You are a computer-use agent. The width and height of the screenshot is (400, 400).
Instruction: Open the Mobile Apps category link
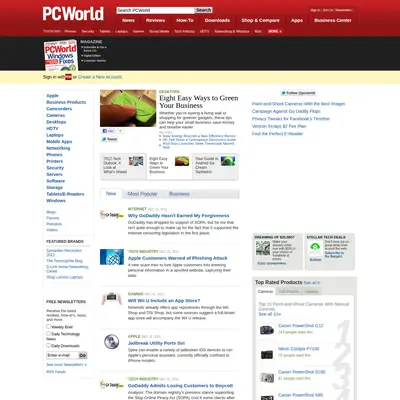[x=59, y=141]
